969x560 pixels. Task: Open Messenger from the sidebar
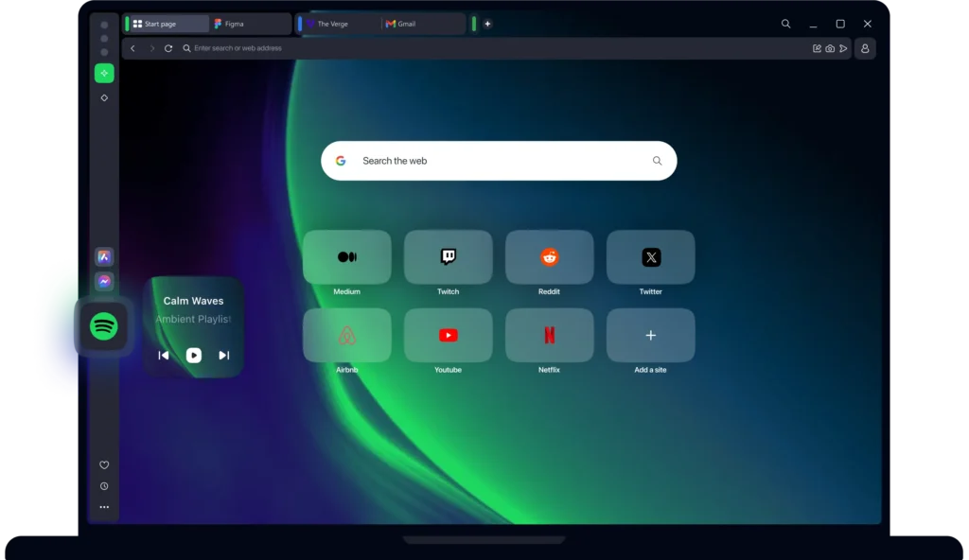point(104,281)
